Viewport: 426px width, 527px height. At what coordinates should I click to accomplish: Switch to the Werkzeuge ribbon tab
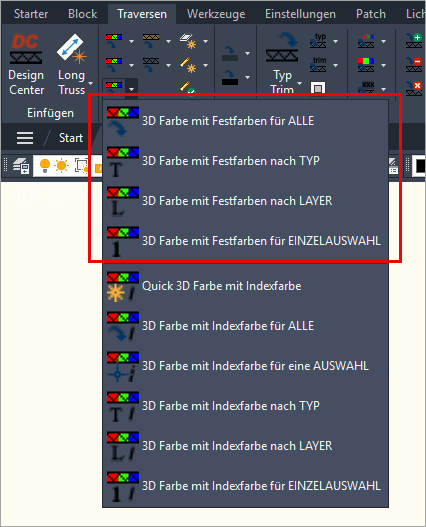click(x=216, y=14)
